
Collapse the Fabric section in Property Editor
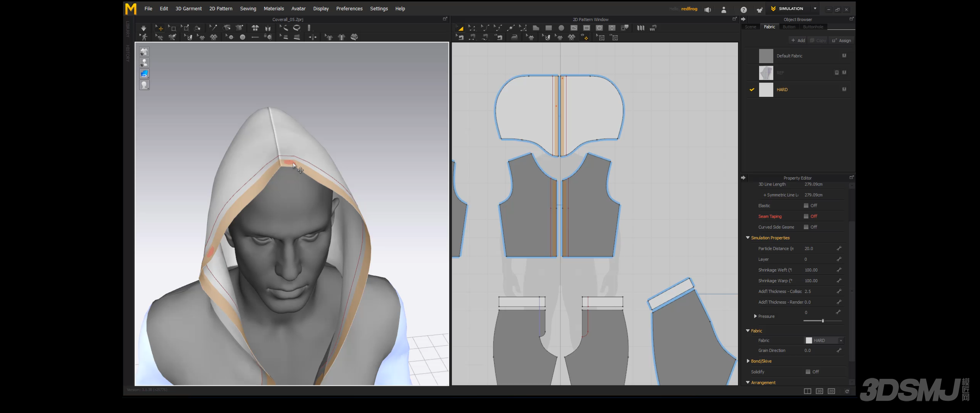click(x=748, y=331)
